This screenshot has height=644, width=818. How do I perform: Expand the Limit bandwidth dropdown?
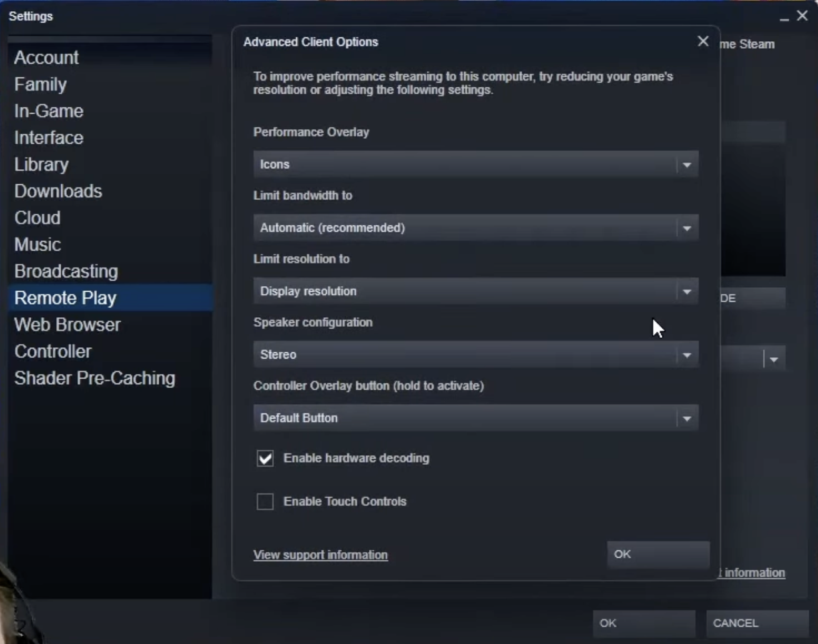click(475, 228)
